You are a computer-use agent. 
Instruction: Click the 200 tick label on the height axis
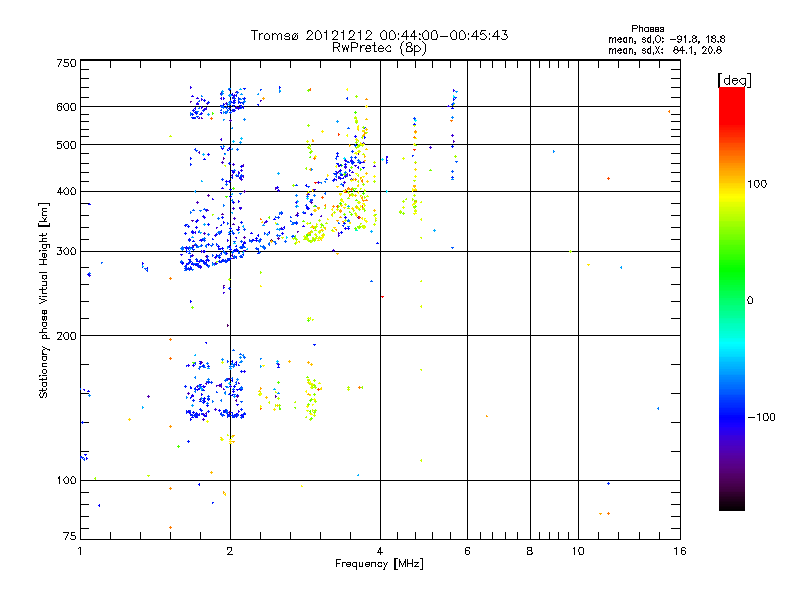(x=66, y=336)
